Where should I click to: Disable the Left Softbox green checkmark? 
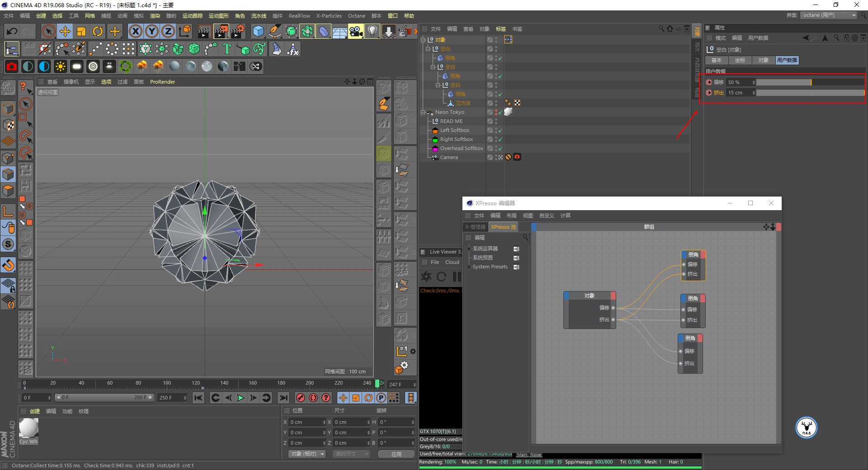[500, 131]
